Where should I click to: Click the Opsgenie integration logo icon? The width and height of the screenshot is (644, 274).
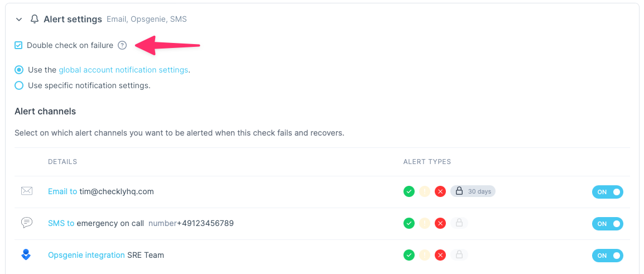click(26, 255)
